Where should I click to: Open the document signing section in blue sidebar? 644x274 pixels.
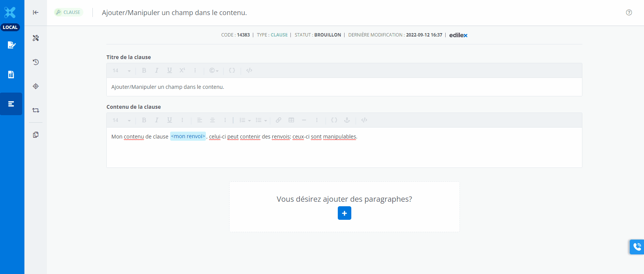pos(11,45)
